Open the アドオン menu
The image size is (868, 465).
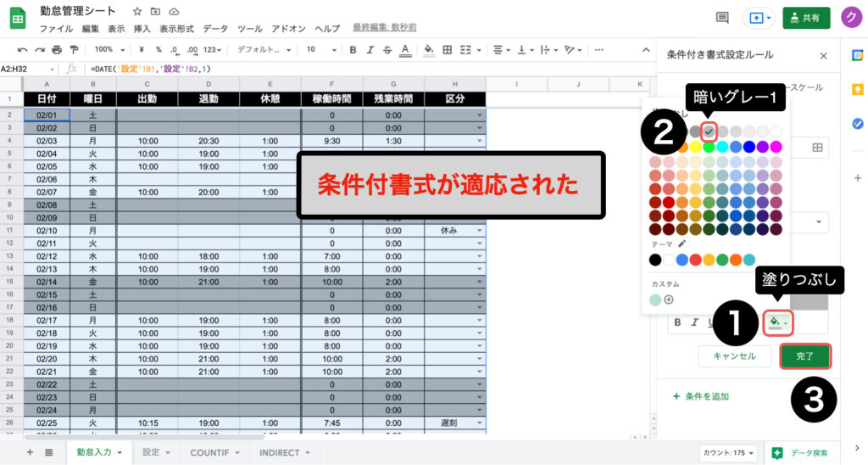point(288,29)
